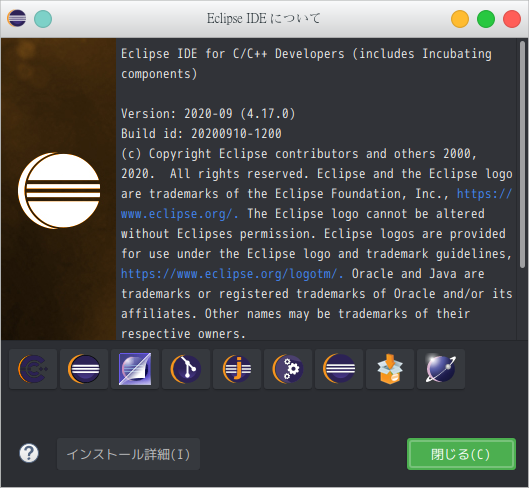
Task: Open the EGit branch feature icon
Action: coord(186,369)
